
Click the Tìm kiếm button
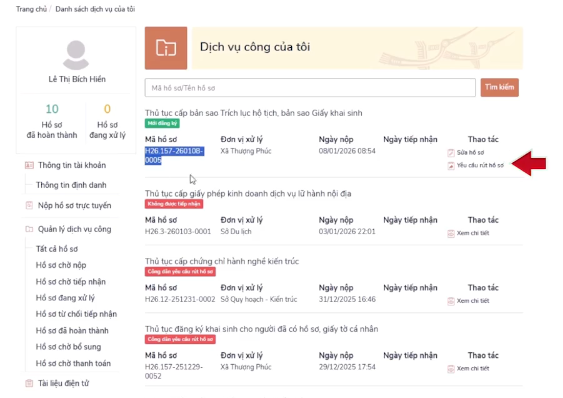[499, 87]
